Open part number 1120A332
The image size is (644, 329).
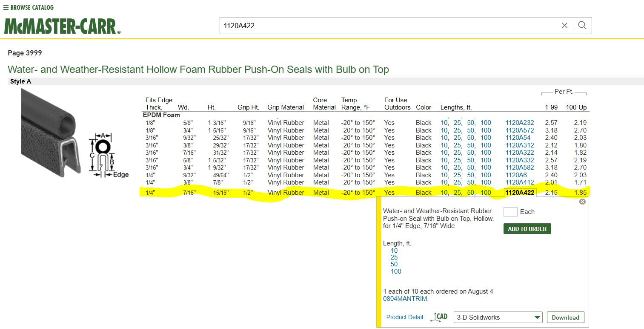(x=520, y=160)
